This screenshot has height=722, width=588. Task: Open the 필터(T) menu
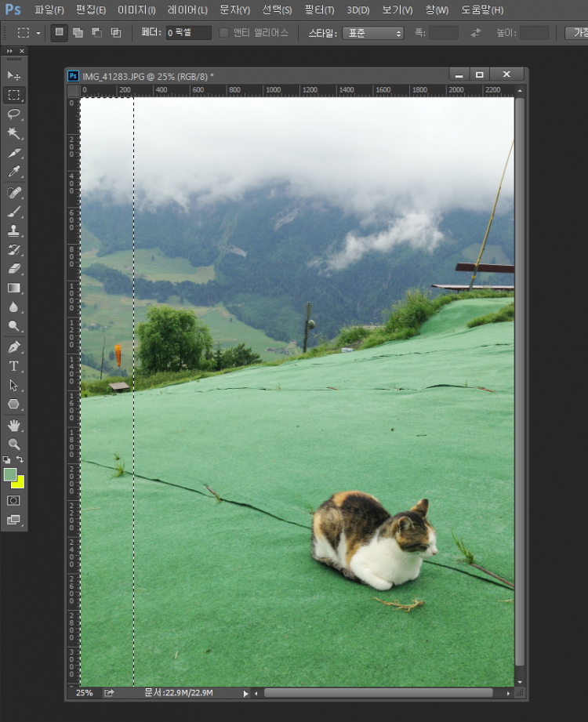pos(318,10)
